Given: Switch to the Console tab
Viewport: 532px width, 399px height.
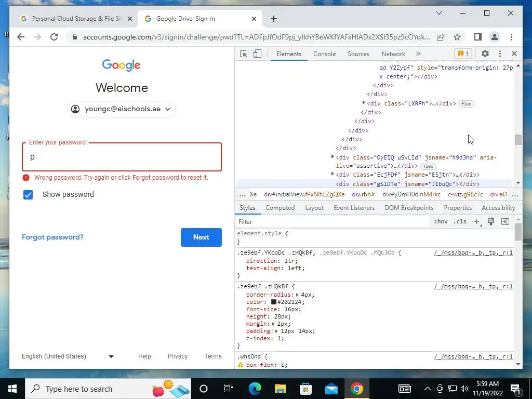Looking at the screenshot, I should (x=324, y=54).
